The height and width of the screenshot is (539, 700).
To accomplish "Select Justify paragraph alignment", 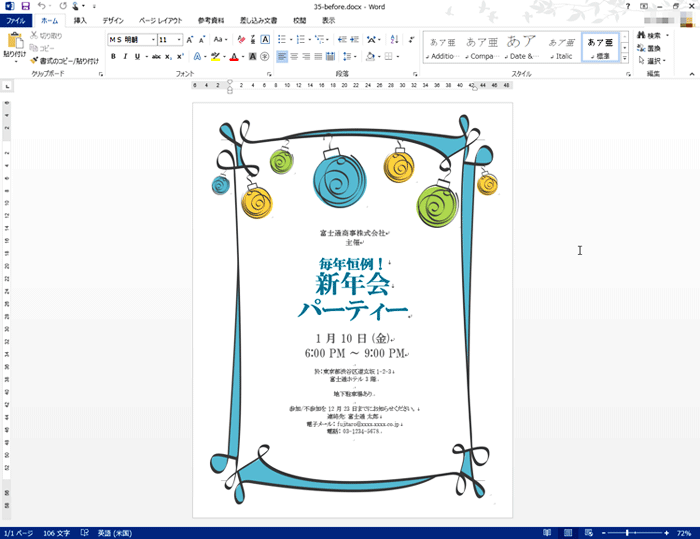I will pos(318,57).
